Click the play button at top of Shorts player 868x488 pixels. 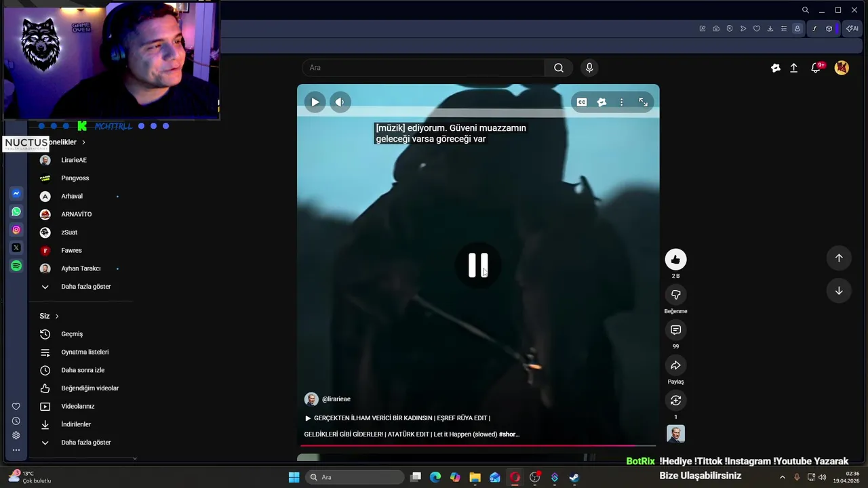click(315, 102)
